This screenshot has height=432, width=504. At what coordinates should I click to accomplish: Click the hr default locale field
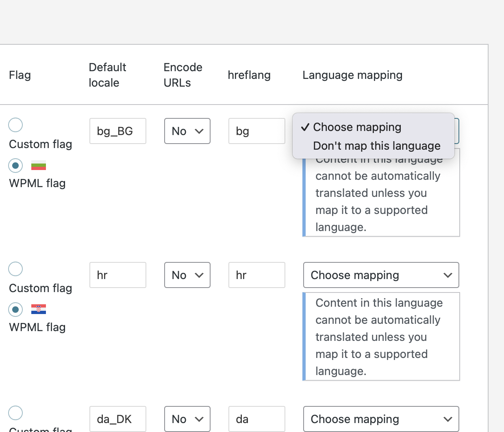[x=117, y=275]
